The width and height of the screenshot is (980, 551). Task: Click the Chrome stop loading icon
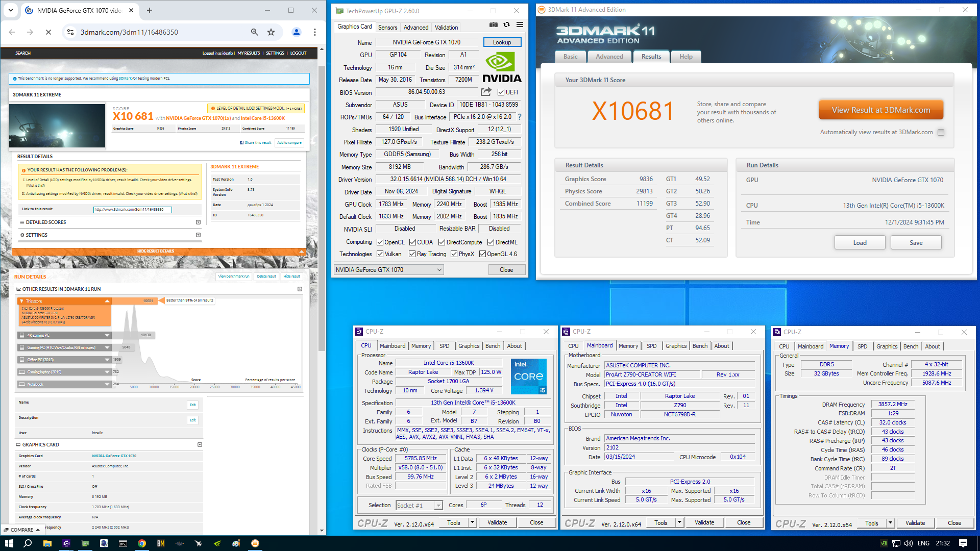point(48,32)
